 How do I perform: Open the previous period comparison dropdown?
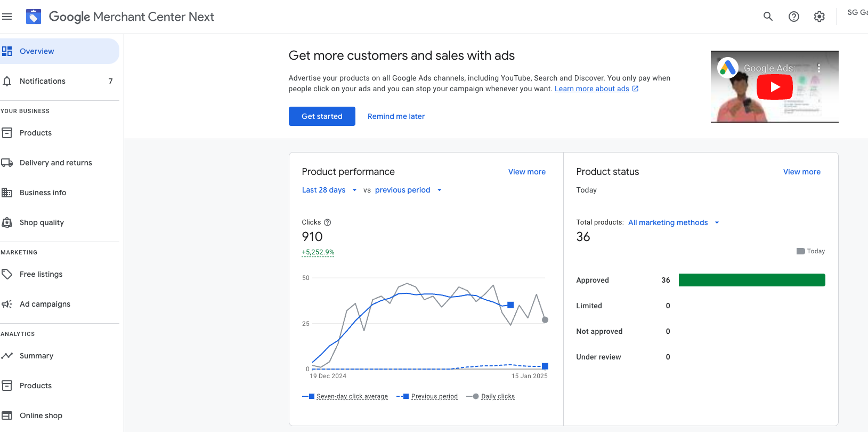coord(408,190)
